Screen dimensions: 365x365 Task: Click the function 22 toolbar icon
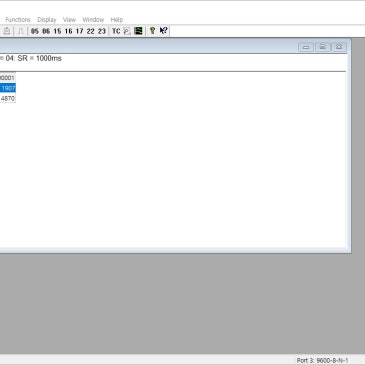[x=90, y=31]
